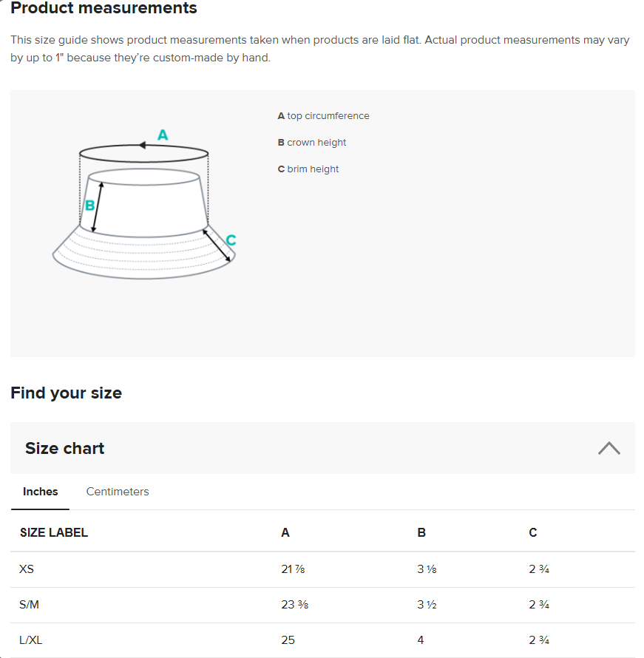Image resolution: width=644 pixels, height=658 pixels.
Task: Click the teal C label near brim
Action: (231, 240)
